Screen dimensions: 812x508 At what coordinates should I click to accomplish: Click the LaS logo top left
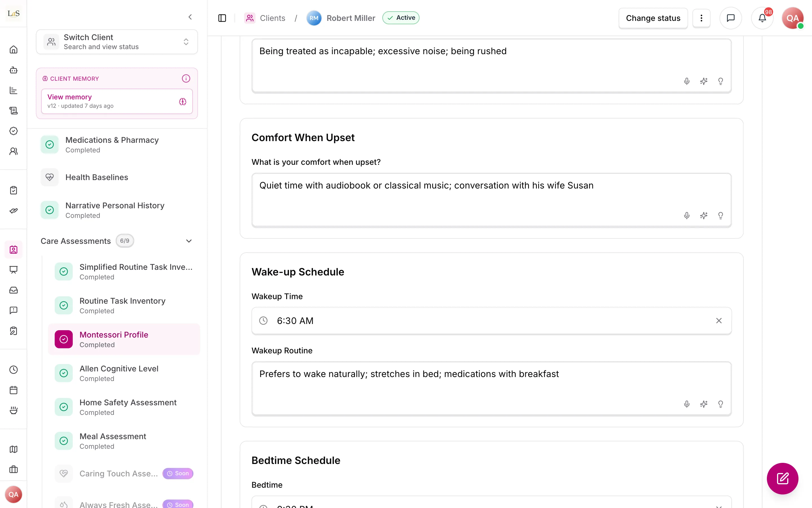(x=14, y=14)
